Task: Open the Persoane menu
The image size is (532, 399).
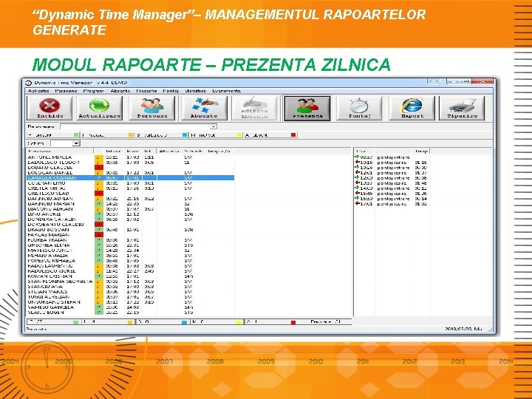Action: click(x=66, y=91)
